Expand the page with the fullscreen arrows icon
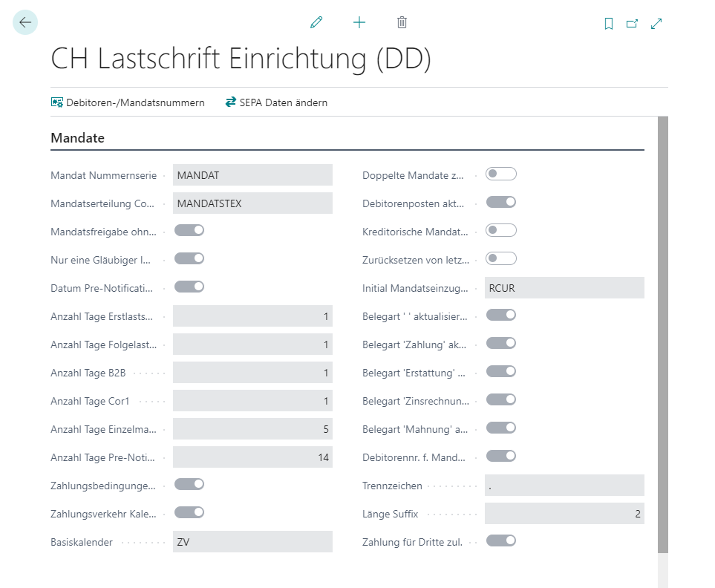This screenshot has height=588, width=715. coord(656,23)
